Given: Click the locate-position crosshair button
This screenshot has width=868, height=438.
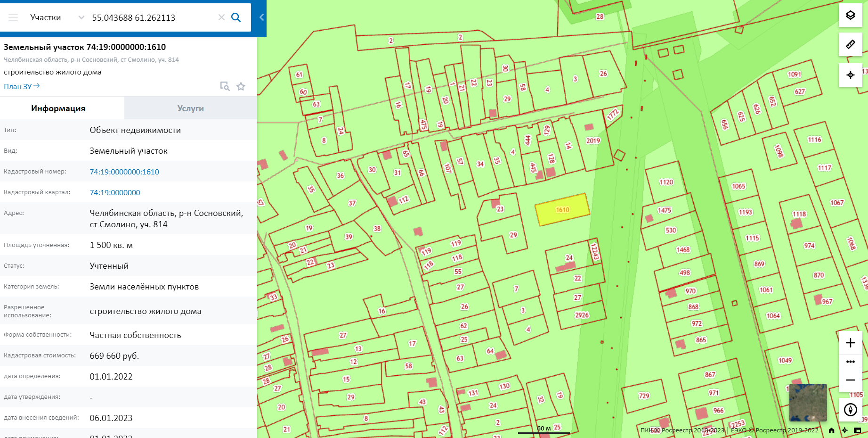Looking at the screenshot, I should 850,75.
